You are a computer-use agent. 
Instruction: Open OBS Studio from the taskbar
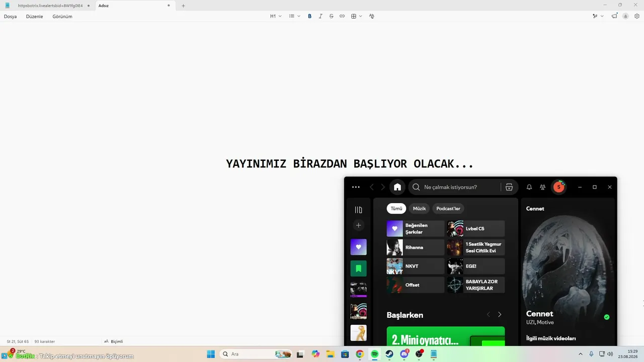(419, 354)
